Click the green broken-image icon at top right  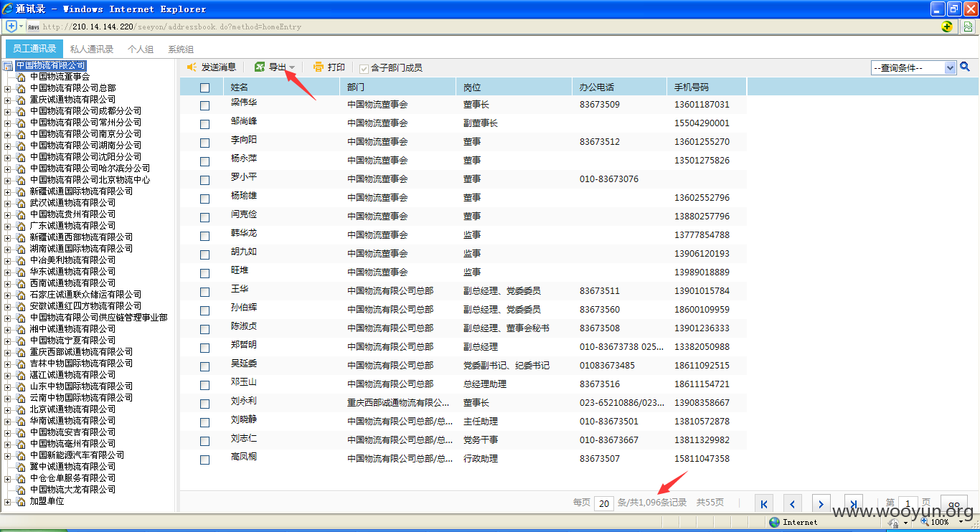tap(968, 27)
